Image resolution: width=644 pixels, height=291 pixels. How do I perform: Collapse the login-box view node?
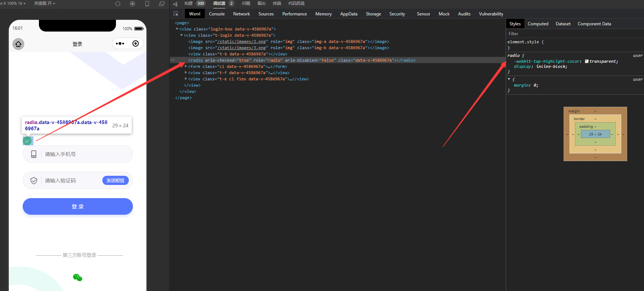click(177, 29)
